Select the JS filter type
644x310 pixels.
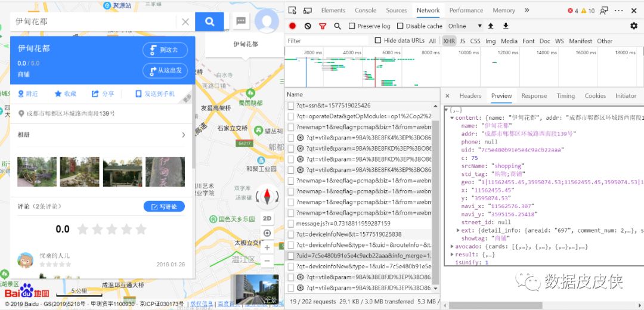click(463, 41)
